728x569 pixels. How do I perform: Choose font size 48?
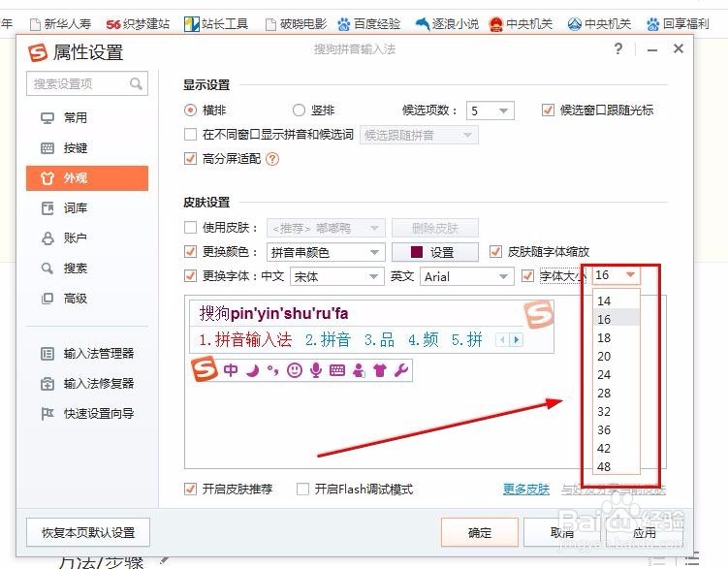pos(617,466)
